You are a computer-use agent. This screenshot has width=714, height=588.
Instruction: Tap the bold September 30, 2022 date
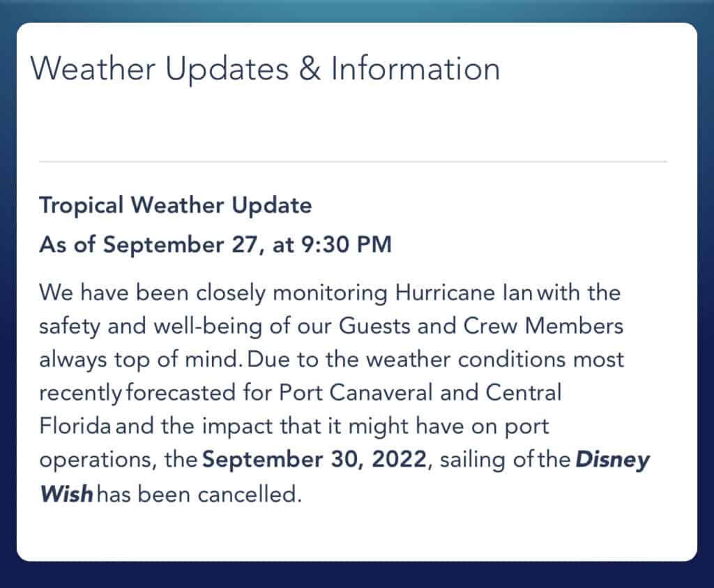[x=314, y=458]
